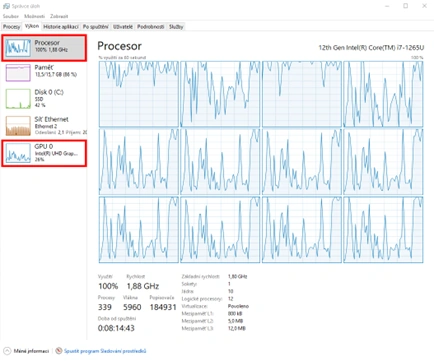Click Sledování prostředků monitor icon
Screen dimensions: 434x361
[x=59, y=351]
